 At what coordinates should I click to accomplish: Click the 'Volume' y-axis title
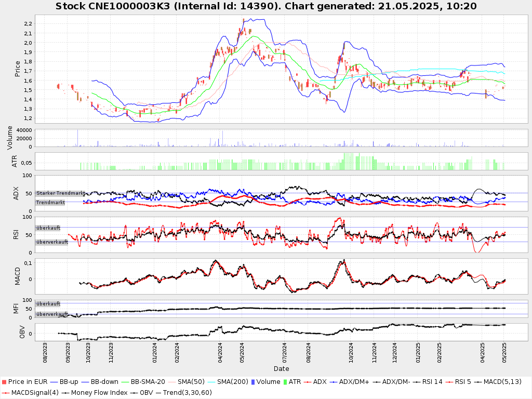(x=10, y=138)
